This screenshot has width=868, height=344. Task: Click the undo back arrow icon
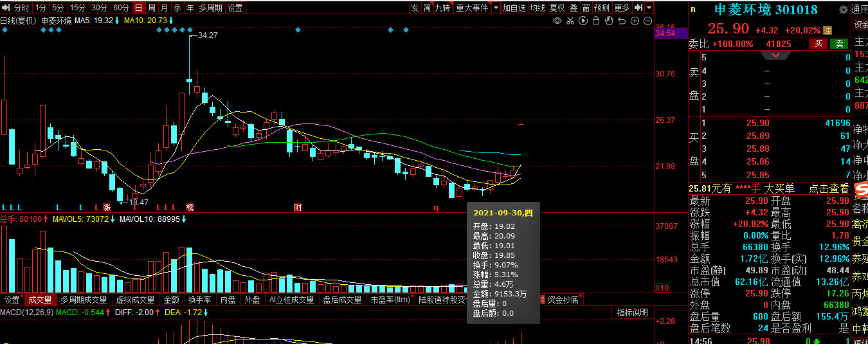[621, 21]
